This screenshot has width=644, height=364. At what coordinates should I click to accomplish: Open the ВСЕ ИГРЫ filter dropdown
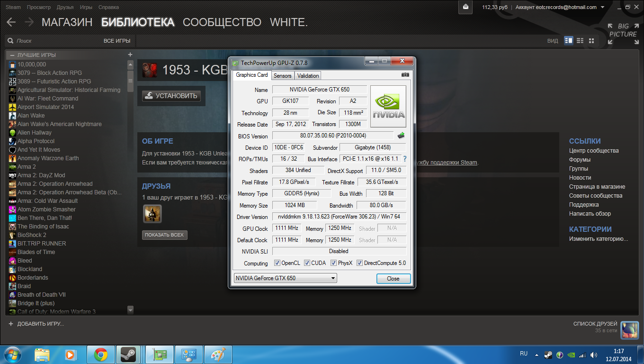point(117,41)
